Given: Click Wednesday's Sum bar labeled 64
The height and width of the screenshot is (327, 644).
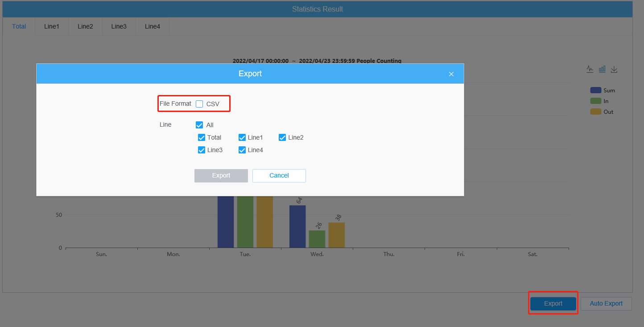Looking at the screenshot, I should click(x=297, y=227).
